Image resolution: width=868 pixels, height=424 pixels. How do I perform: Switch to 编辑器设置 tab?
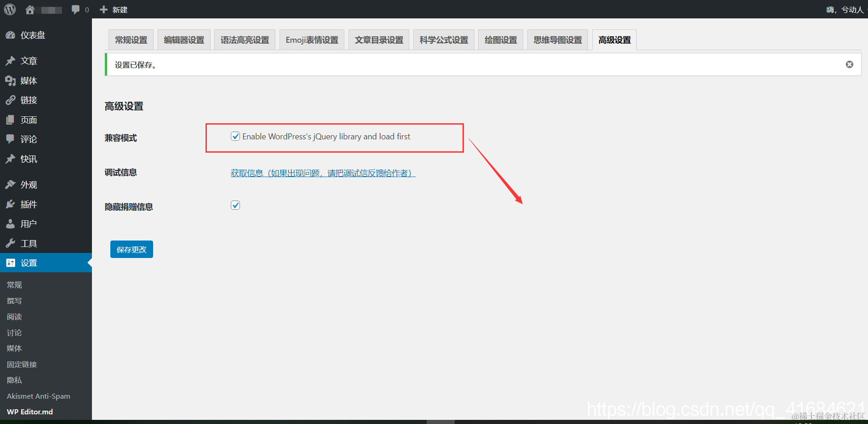tap(184, 40)
